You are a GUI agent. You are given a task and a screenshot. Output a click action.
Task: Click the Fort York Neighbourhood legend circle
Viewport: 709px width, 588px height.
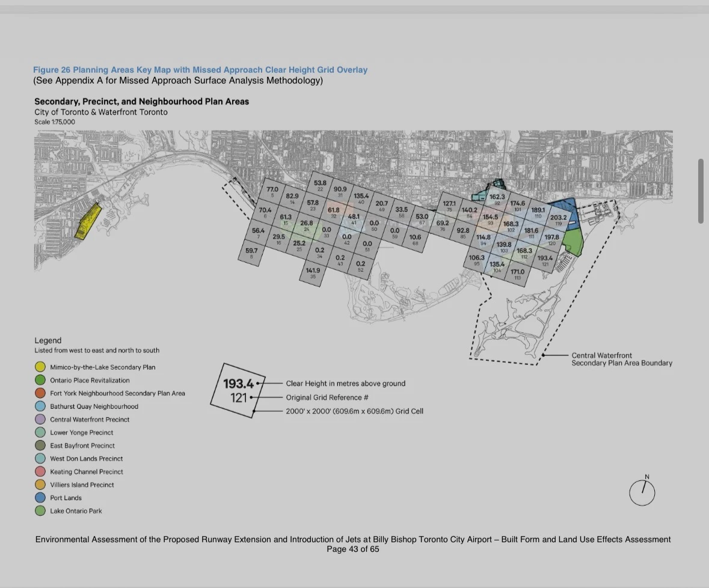coord(40,393)
